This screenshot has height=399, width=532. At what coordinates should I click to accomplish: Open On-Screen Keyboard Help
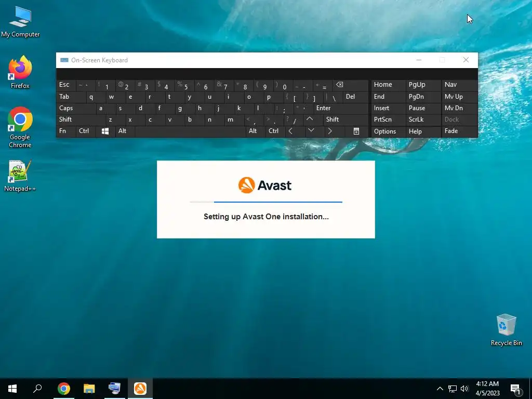(x=423, y=131)
